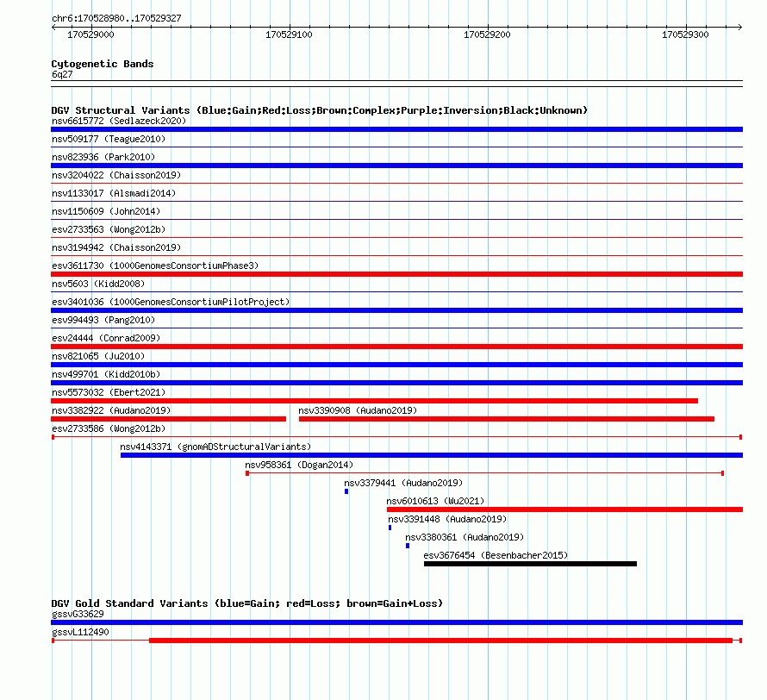This screenshot has height=700, width=767.
Task: Open nsv5603 (Kidd2008) variant label
Action: coord(98,284)
